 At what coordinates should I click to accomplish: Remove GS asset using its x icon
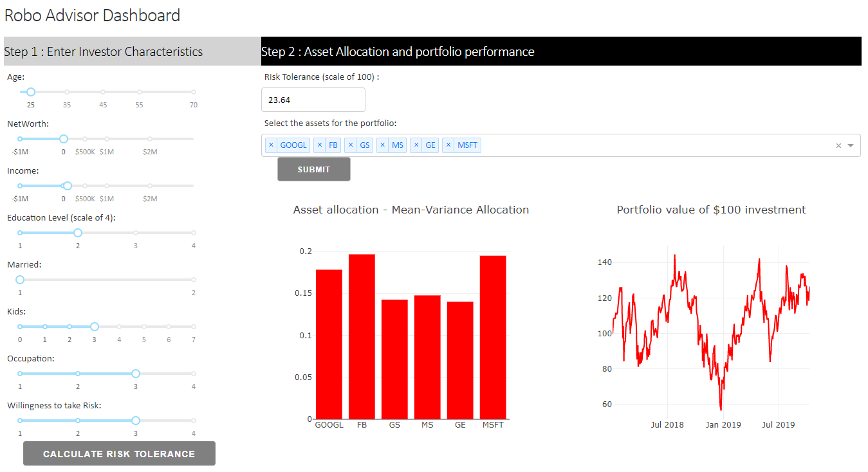pyautogui.click(x=351, y=145)
